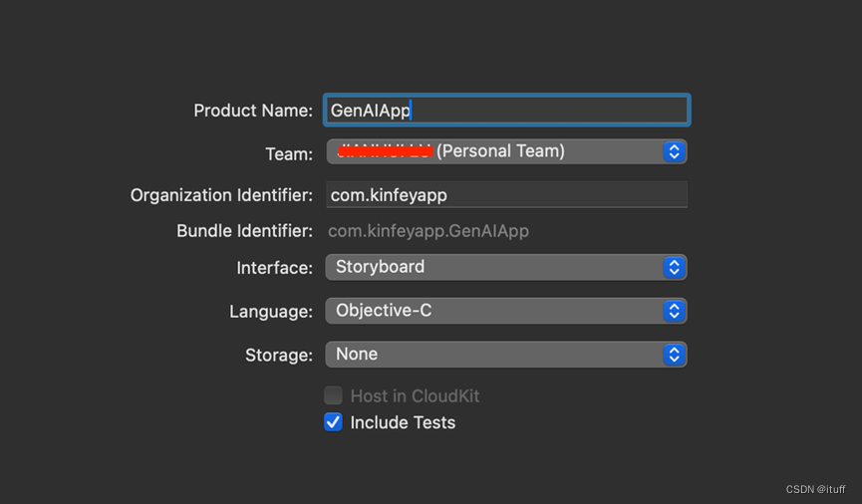Click the Organization Identifier text field
This screenshot has height=504, width=862.
506,195
